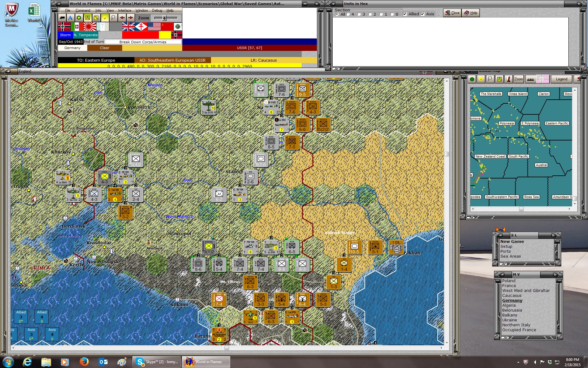The image size is (588, 368).
Task: Select the Italian flag in powers row
Action: point(77,27)
